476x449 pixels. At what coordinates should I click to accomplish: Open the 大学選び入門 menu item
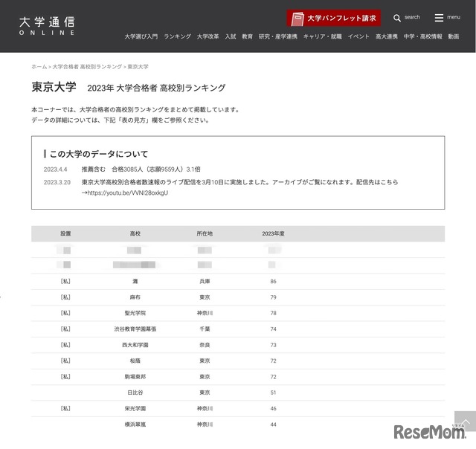(141, 36)
